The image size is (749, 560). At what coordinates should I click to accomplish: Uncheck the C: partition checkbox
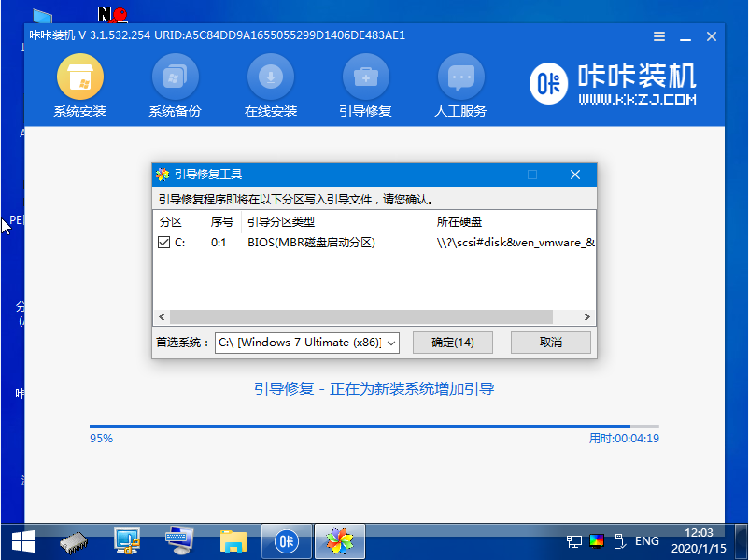(x=164, y=241)
